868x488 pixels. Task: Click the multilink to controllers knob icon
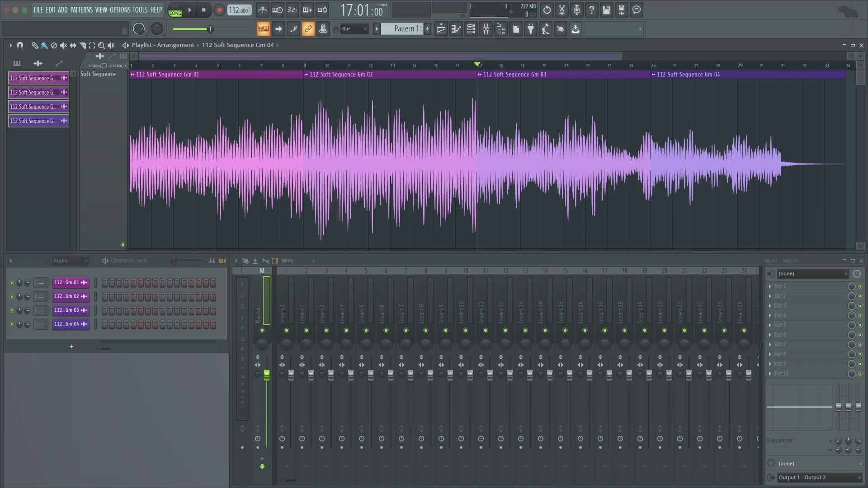coord(323,29)
